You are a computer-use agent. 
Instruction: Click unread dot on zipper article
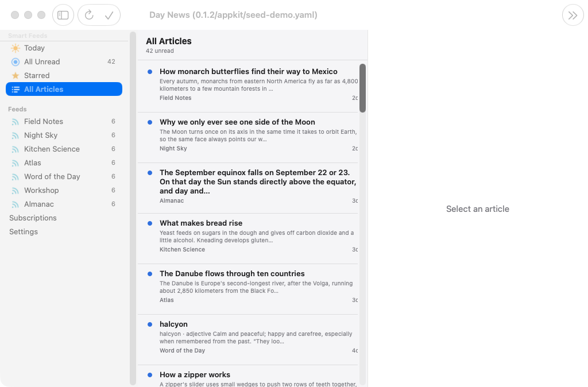(150, 375)
